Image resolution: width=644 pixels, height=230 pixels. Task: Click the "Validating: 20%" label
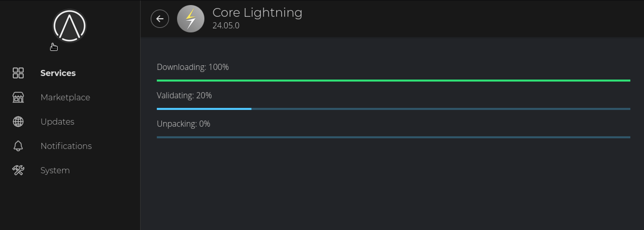pyautogui.click(x=184, y=95)
